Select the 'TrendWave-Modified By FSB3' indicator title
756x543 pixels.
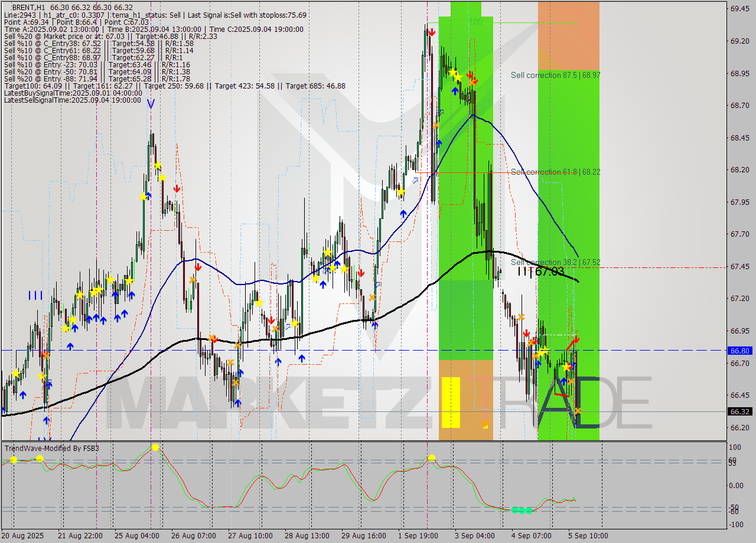coord(52,448)
